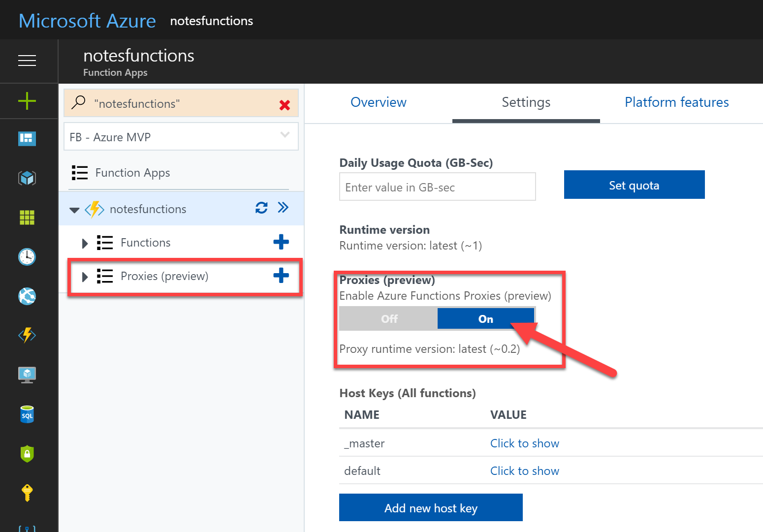Refresh the notesfunctions app
Viewport: 763px width, 532px height.
pyautogui.click(x=261, y=208)
